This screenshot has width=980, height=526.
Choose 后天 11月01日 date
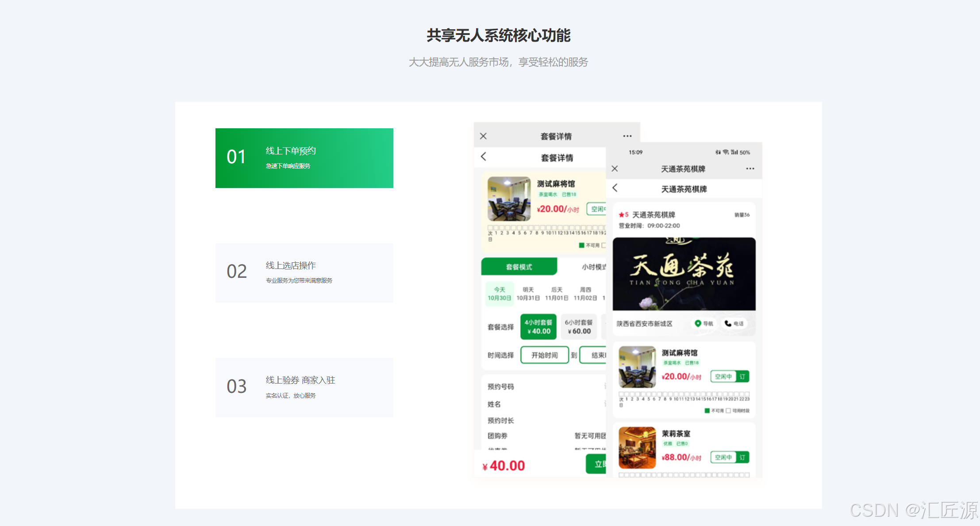[557, 294]
